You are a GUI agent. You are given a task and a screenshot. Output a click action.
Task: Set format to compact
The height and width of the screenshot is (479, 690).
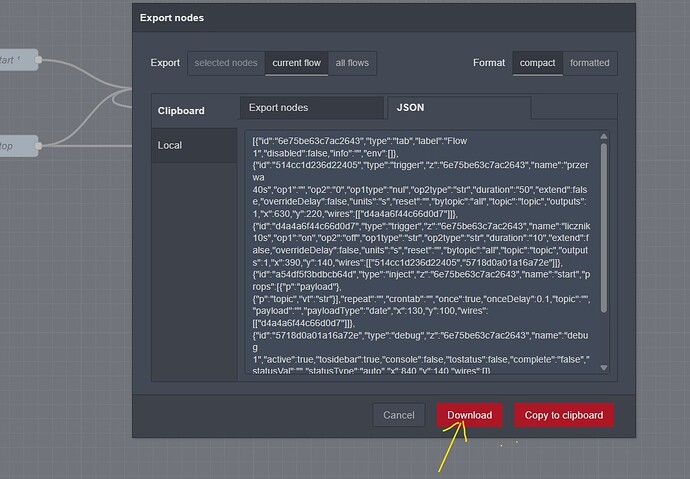coord(537,63)
